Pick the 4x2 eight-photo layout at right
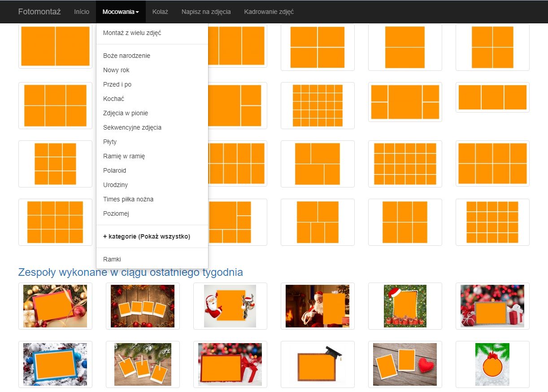Viewport: 548px width, 392px height. click(x=492, y=164)
